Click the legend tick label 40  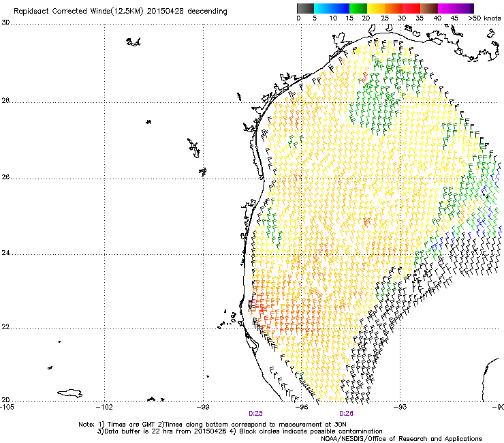point(437,18)
